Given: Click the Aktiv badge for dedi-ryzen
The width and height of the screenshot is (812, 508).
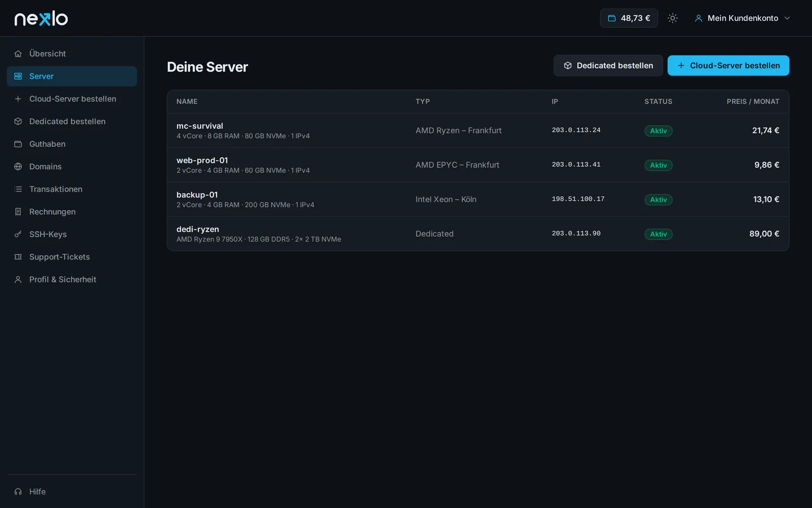Looking at the screenshot, I should [658, 234].
